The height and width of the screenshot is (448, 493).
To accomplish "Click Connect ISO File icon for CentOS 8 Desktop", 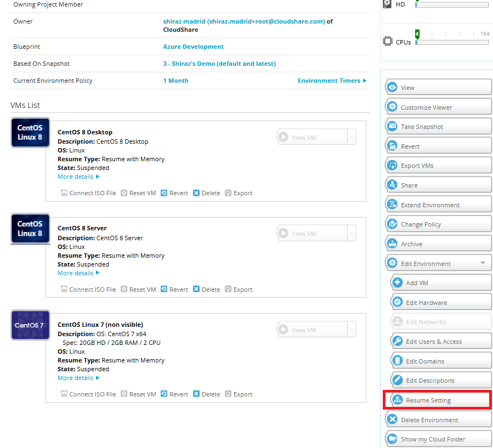I will pos(64,193).
